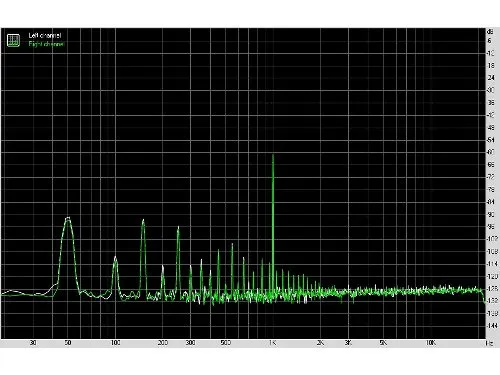
Task: Click the 5K frequency axis label
Action: (x=383, y=343)
